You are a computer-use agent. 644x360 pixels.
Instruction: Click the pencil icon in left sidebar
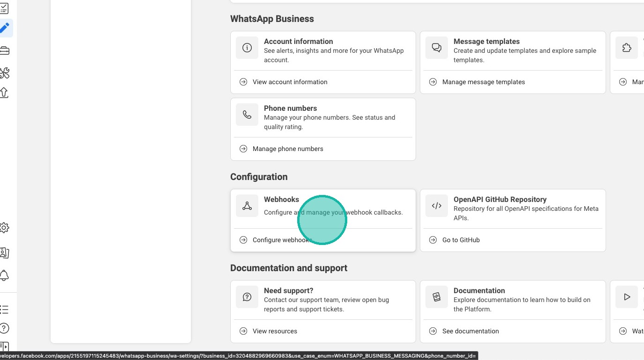[x=5, y=28]
